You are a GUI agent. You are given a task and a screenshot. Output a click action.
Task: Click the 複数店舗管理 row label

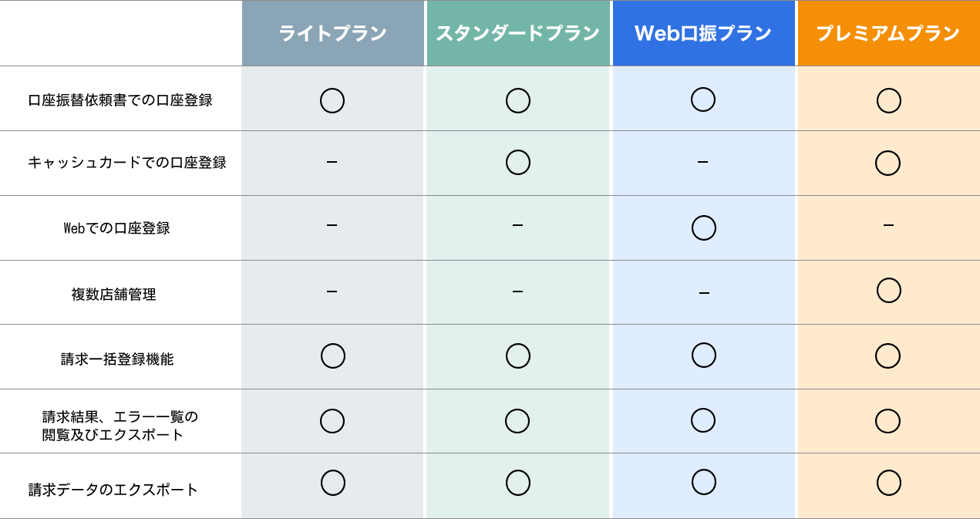pyautogui.click(x=114, y=294)
